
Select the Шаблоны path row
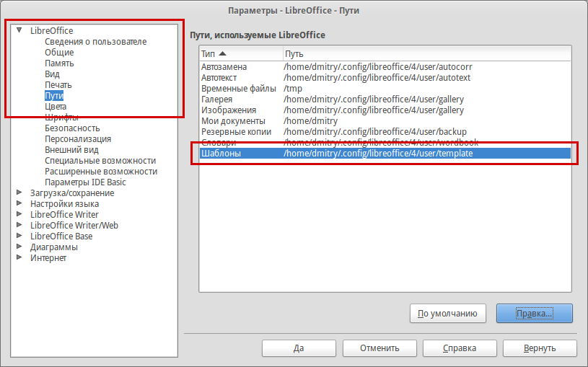385,154
